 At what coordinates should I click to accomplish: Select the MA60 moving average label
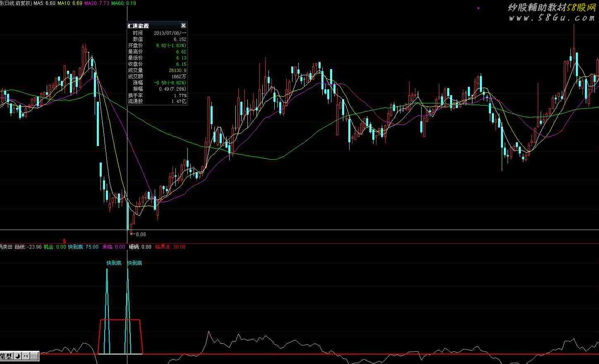(123, 3)
